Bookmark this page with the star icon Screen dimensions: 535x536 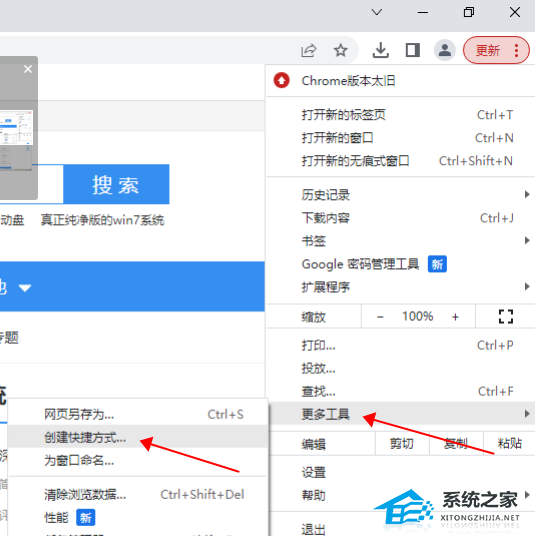coord(340,51)
